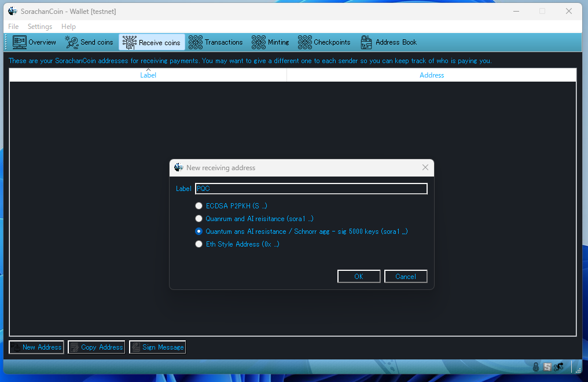Sort addresses by the Label column header
The image size is (588, 382).
tap(148, 75)
